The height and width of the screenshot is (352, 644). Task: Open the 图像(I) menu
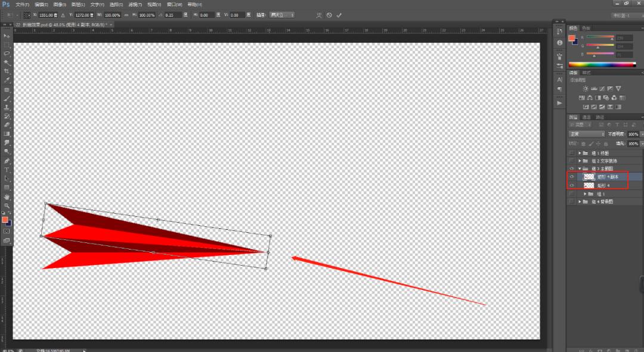[x=60, y=5]
